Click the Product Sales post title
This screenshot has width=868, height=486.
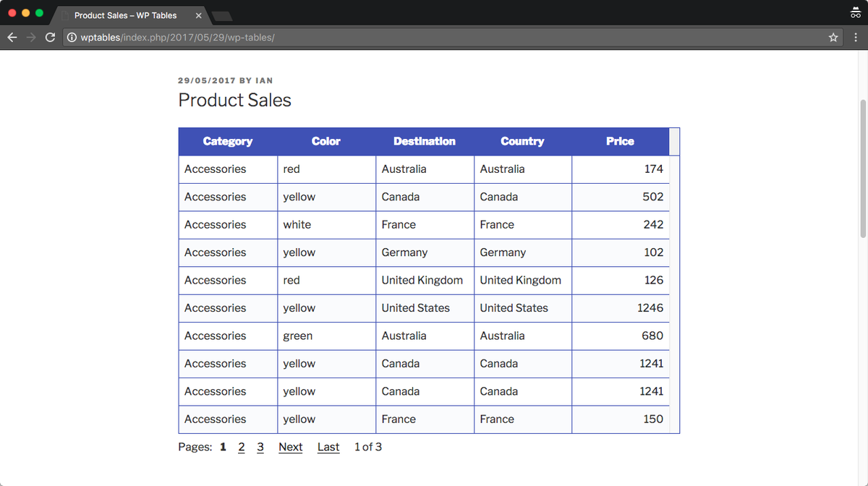(235, 100)
